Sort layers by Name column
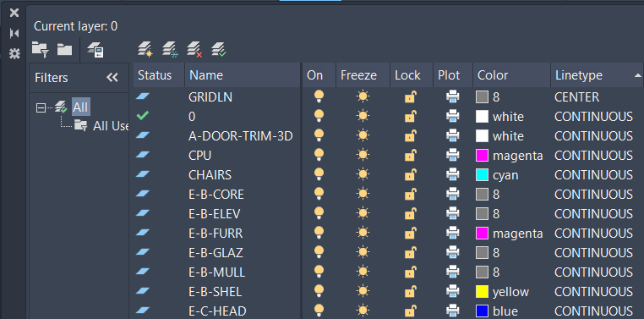 [x=243, y=75]
